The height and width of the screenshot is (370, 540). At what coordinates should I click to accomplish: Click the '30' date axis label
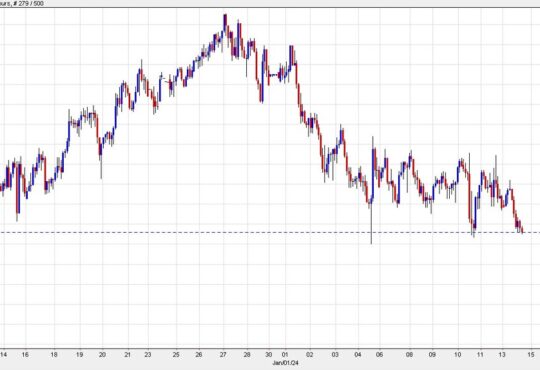click(269, 354)
